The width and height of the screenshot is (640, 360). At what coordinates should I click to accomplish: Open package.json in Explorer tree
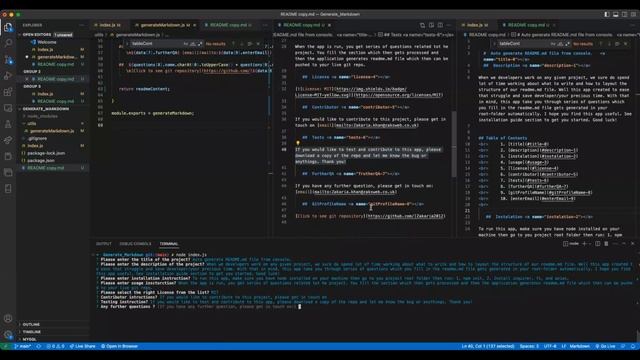click(41, 160)
